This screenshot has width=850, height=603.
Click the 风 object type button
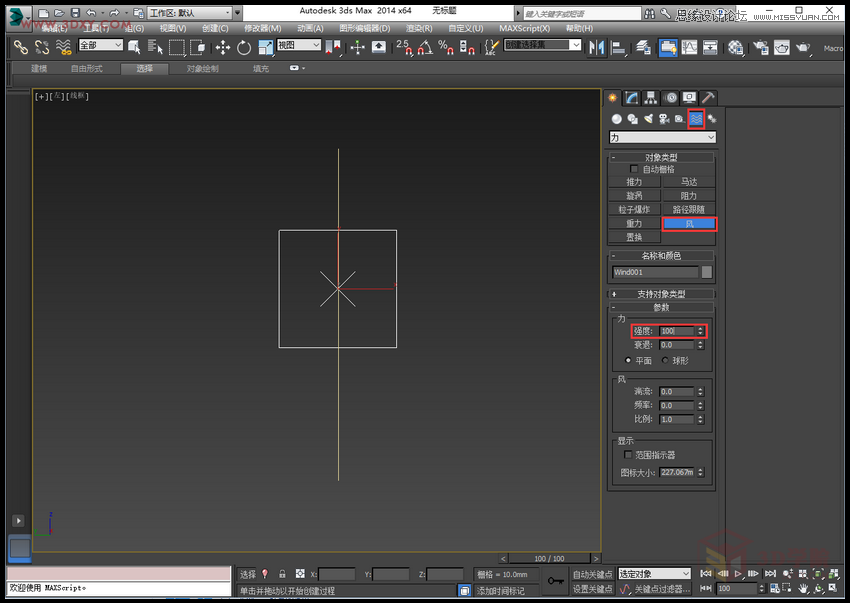[688, 222]
